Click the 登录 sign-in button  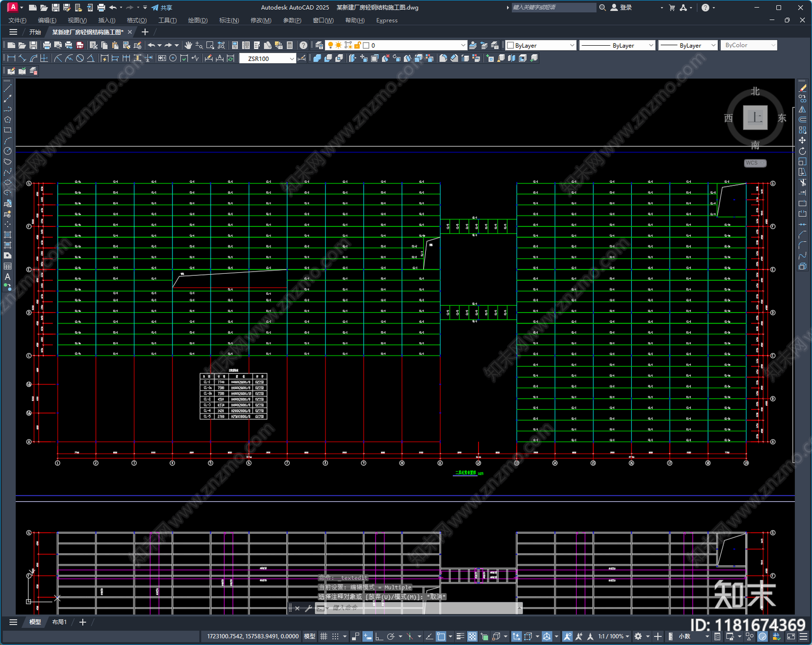click(622, 8)
